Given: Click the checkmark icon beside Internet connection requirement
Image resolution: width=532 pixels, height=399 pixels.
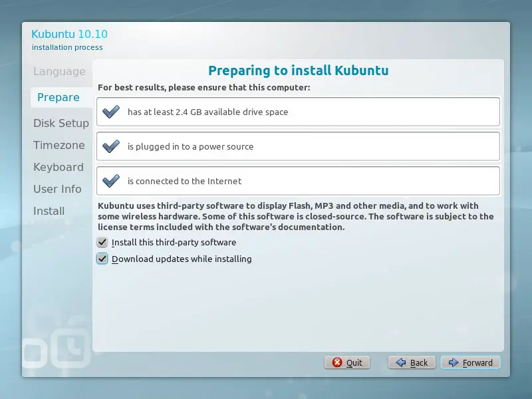Looking at the screenshot, I should [111, 181].
